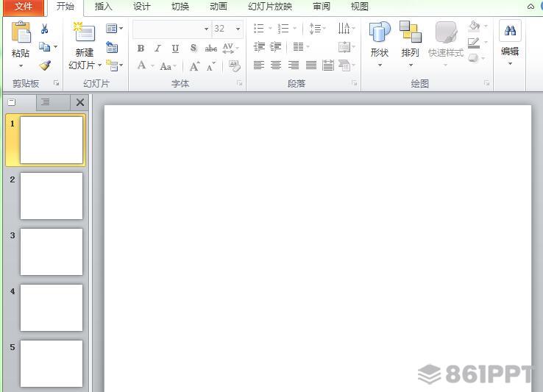Open the slide Section icon
543x392 pixels.
pyautogui.click(x=112, y=65)
